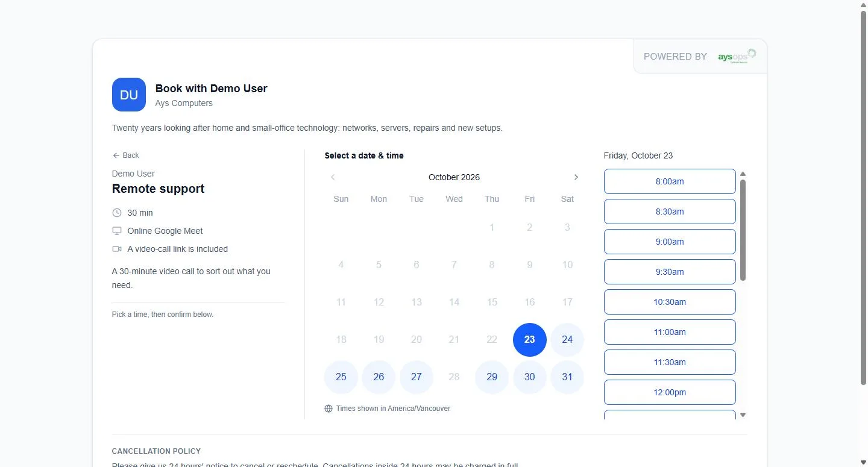The image size is (868, 467).
Task: Click the globe timezone icon
Action: click(x=329, y=409)
